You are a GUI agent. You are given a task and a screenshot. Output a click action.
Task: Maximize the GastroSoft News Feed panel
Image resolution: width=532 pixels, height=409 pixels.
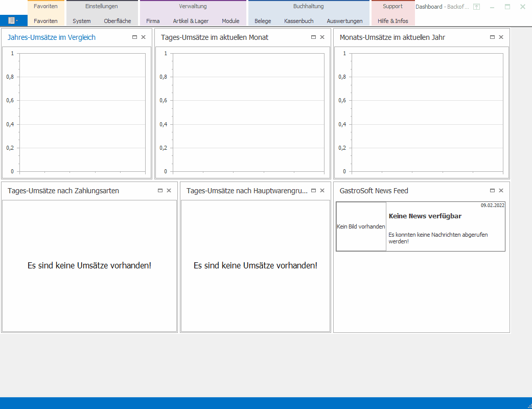492,191
